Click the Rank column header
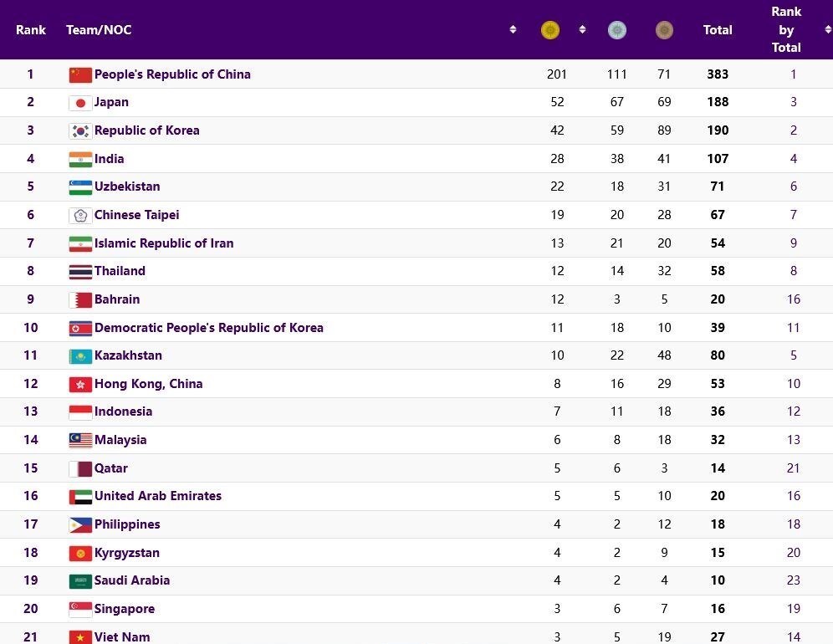This screenshot has width=833, height=644. click(31, 30)
